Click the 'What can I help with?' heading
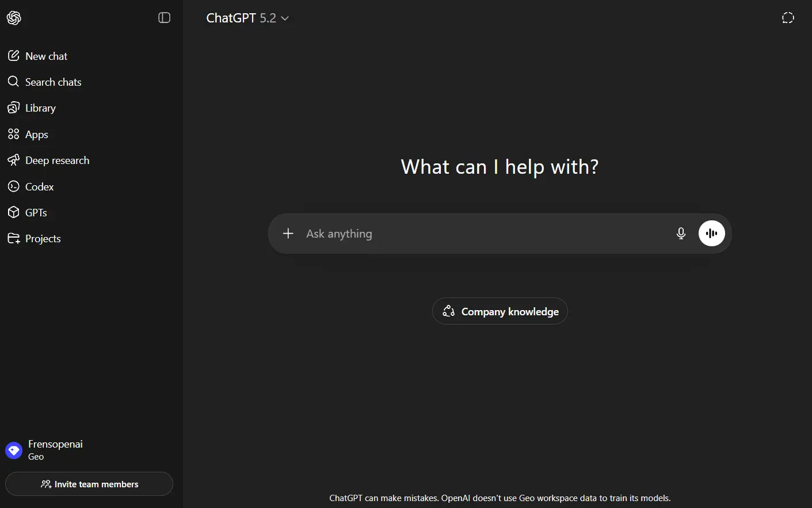This screenshot has height=508, width=812. pos(500,167)
